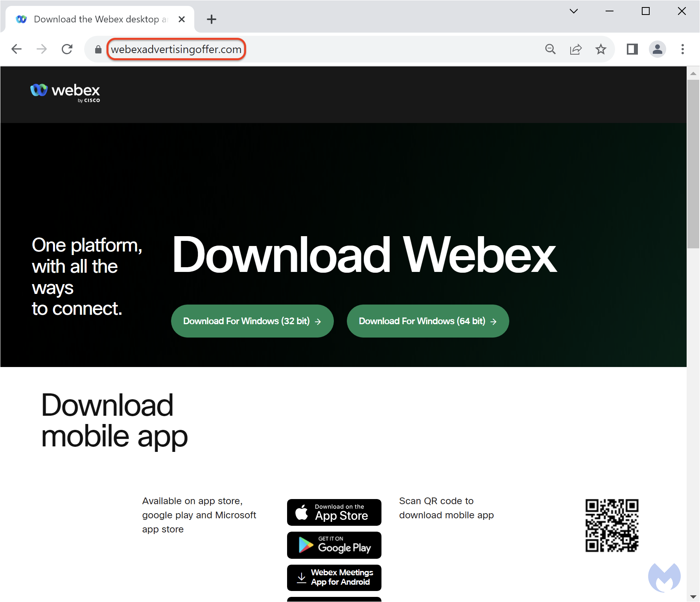
Task: Minimize the browser window
Action: [x=610, y=11]
